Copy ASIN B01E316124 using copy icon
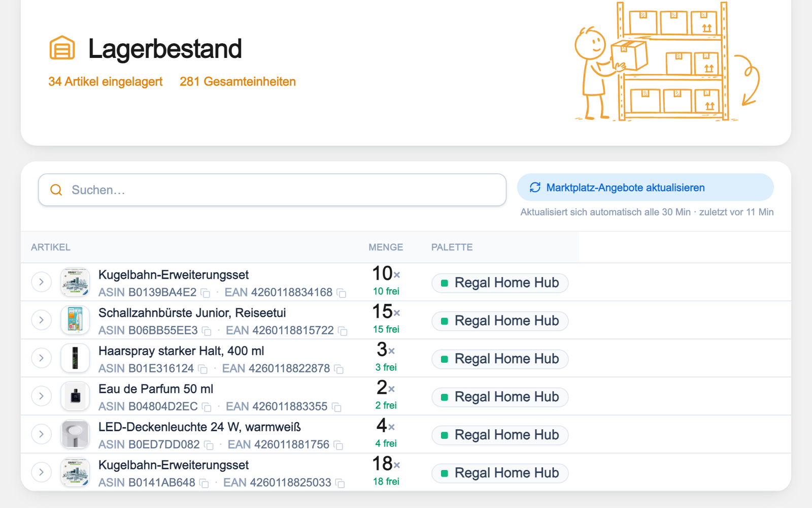The image size is (812, 508). (x=203, y=369)
